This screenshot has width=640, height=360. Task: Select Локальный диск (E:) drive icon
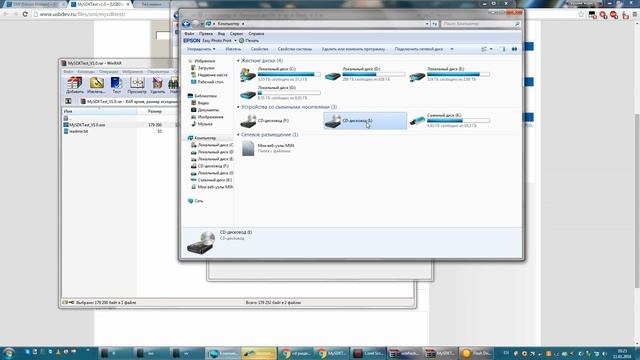tap(417, 76)
